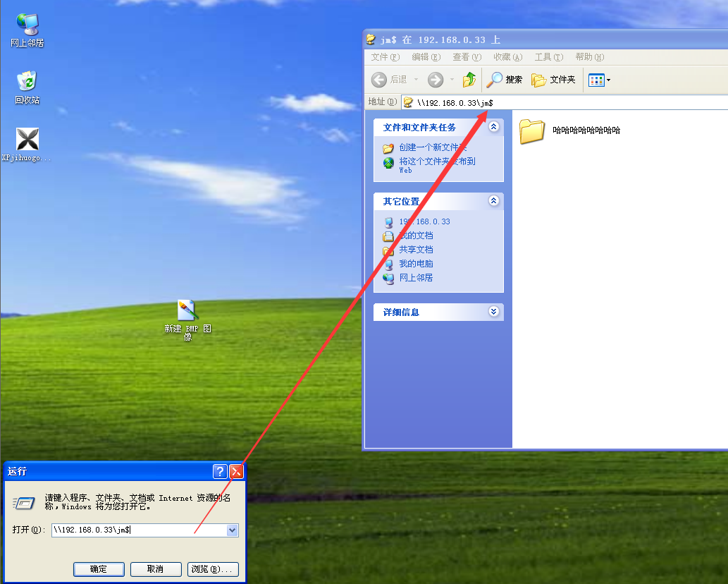Click the 后退 back arrow icon
The height and width of the screenshot is (584, 728).
click(379, 80)
